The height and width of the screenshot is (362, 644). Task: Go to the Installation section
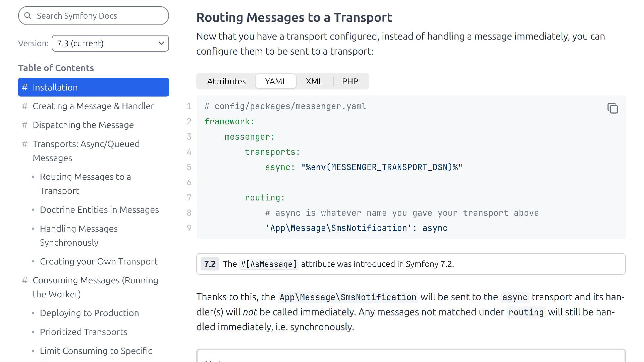pyautogui.click(x=55, y=87)
